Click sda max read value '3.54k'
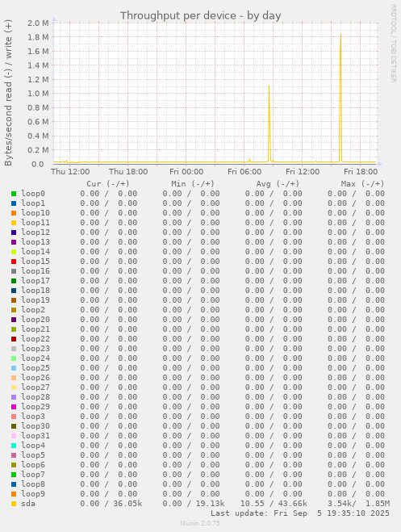This screenshot has height=532, width=401. 341,504
